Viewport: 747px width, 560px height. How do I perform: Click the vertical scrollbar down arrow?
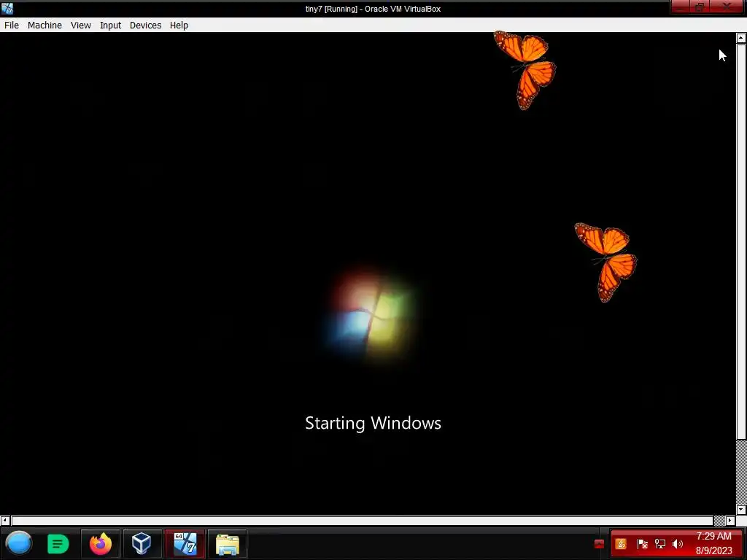(x=741, y=510)
